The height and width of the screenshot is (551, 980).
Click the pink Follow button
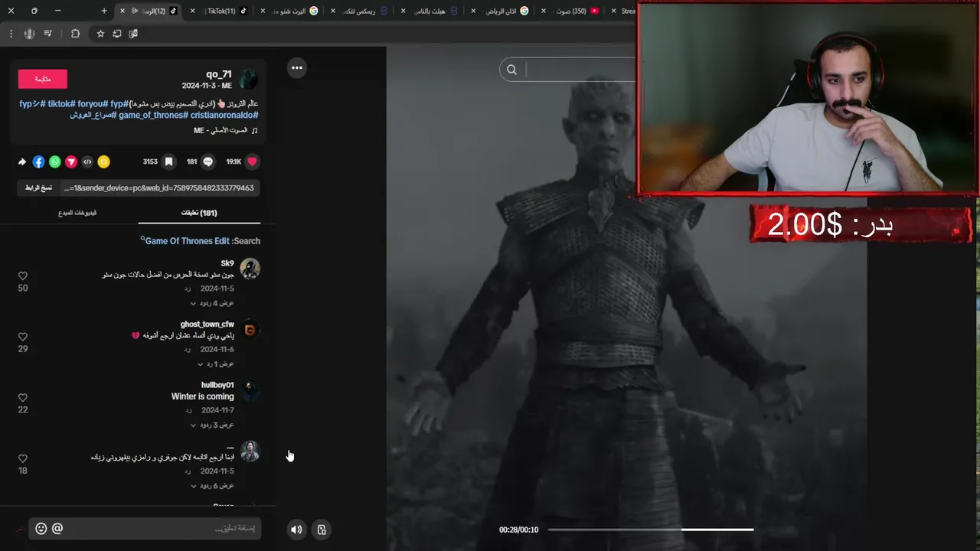click(x=43, y=79)
